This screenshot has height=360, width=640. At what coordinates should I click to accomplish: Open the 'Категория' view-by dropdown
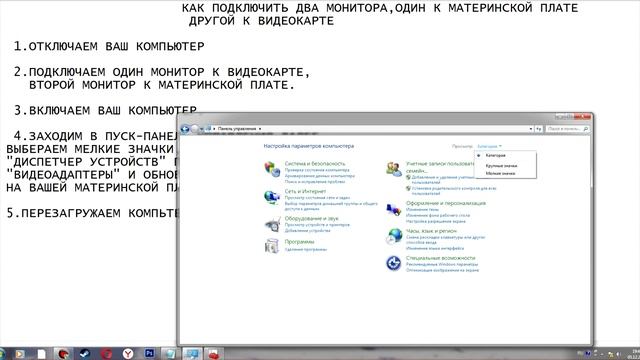coord(489,146)
